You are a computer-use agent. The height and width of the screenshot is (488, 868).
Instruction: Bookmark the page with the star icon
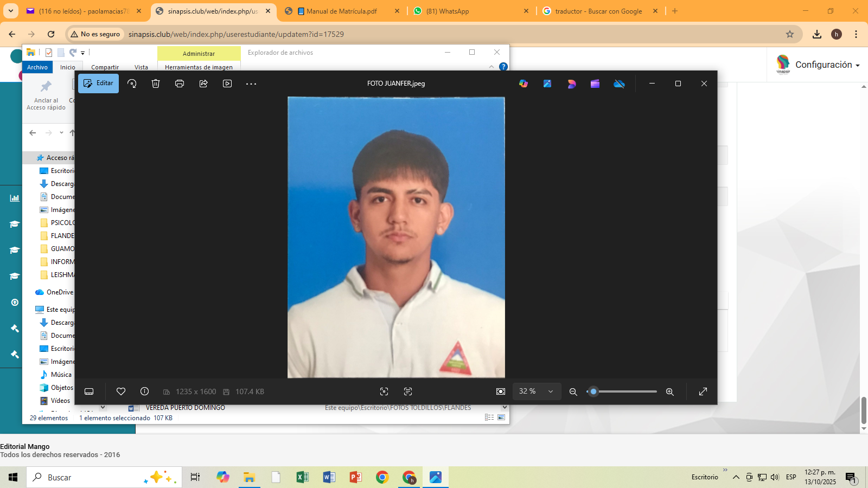coord(790,34)
